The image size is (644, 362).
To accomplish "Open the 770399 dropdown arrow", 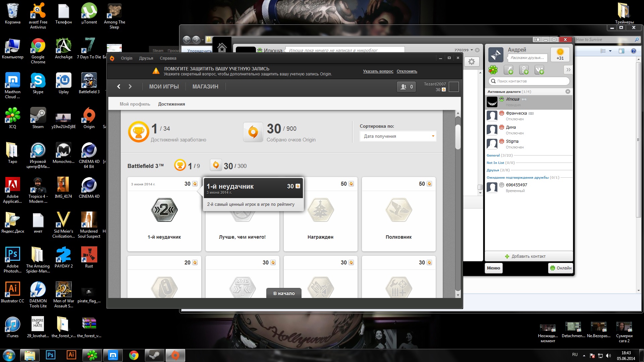I will click(472, 50).
